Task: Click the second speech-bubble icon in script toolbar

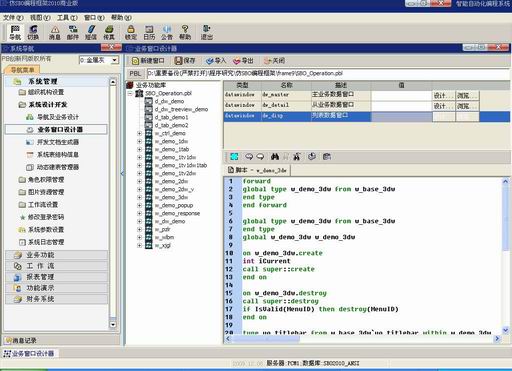Action: (260, 156)
